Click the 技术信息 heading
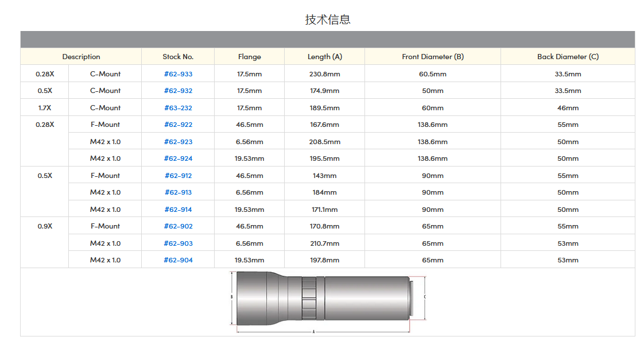 click(x=328, y=20)
